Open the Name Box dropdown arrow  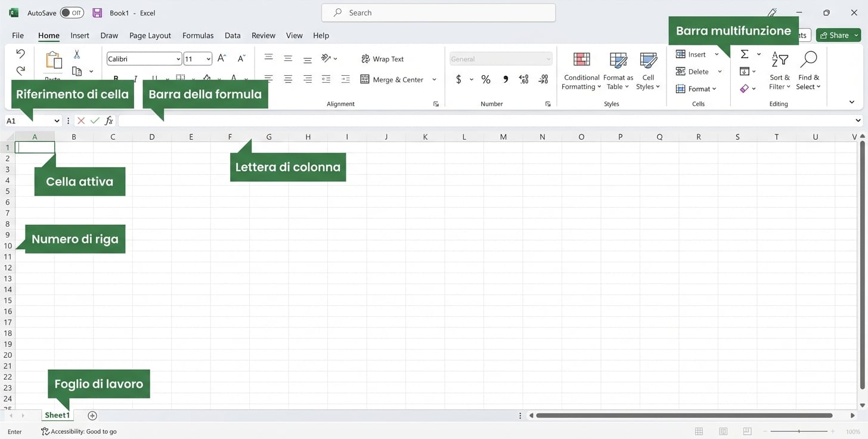pos(57,120)
